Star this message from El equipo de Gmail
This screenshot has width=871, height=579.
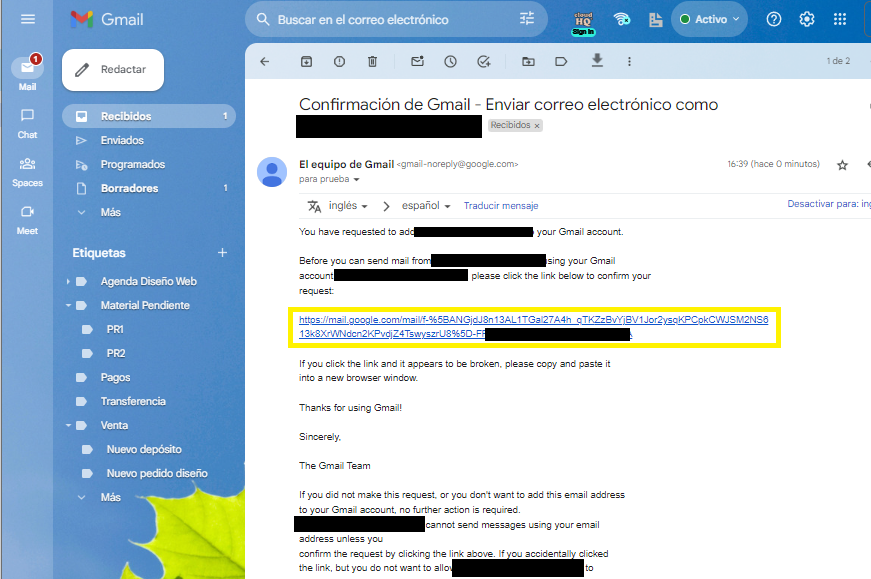(x=842, y=165)
